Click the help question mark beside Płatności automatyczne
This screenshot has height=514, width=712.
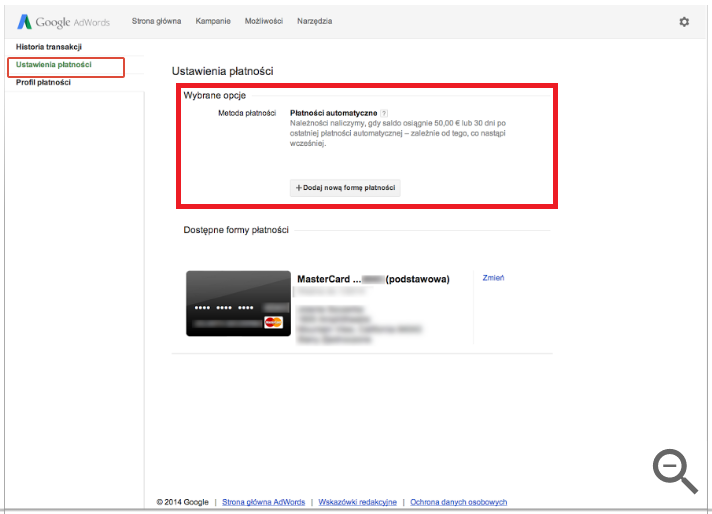(x=384, y=113)
